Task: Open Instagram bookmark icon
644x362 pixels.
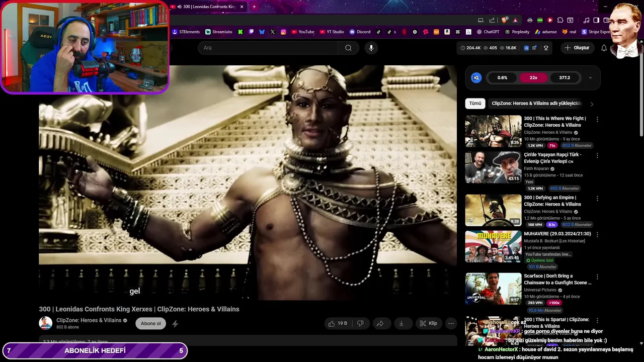Action: [x=283, y=32]
